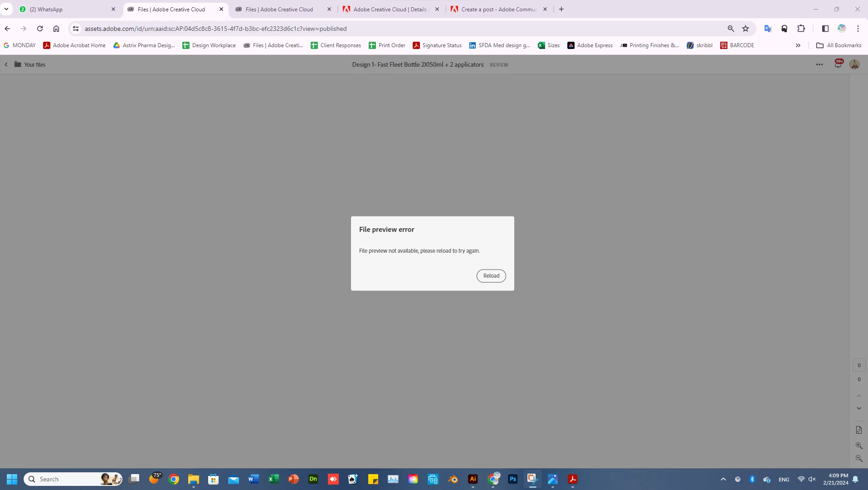
Task: Click the browser reload icon
Action: tap(40, 29)
